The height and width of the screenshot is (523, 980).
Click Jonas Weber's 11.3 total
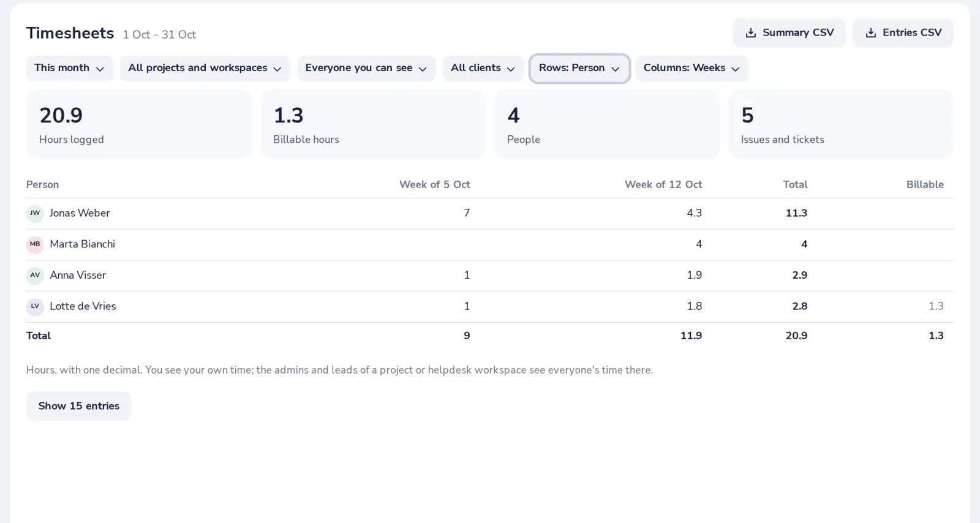pos(796,213)
